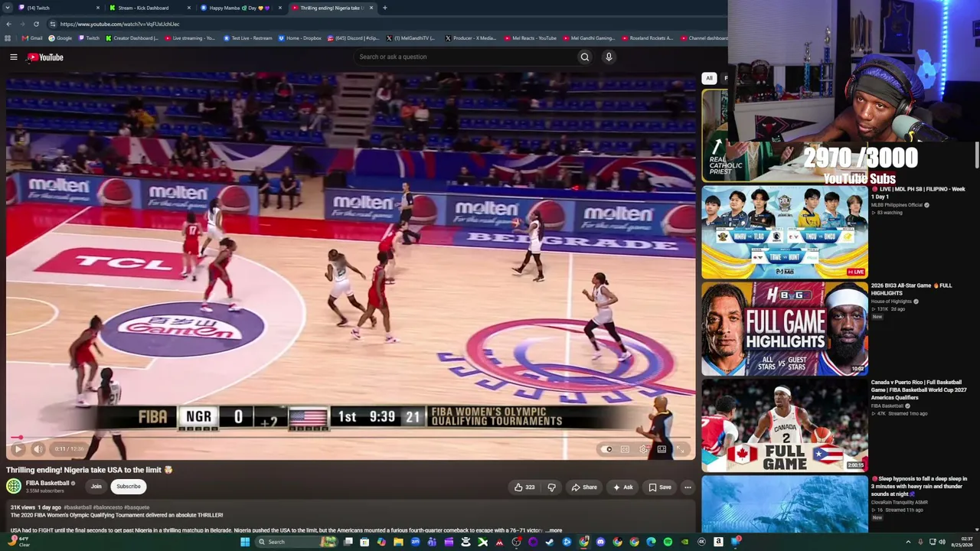
Task: Open the Mel Reacts - YouTube bookmark
Action: (530, 38)
